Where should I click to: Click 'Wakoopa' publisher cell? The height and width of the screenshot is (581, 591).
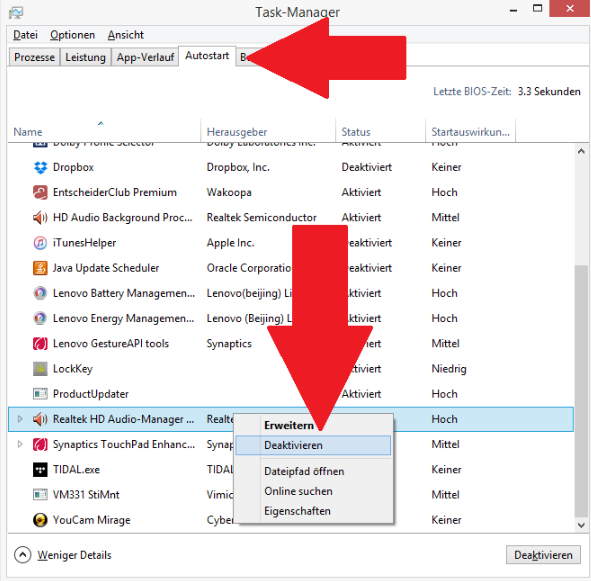(229, 193)
